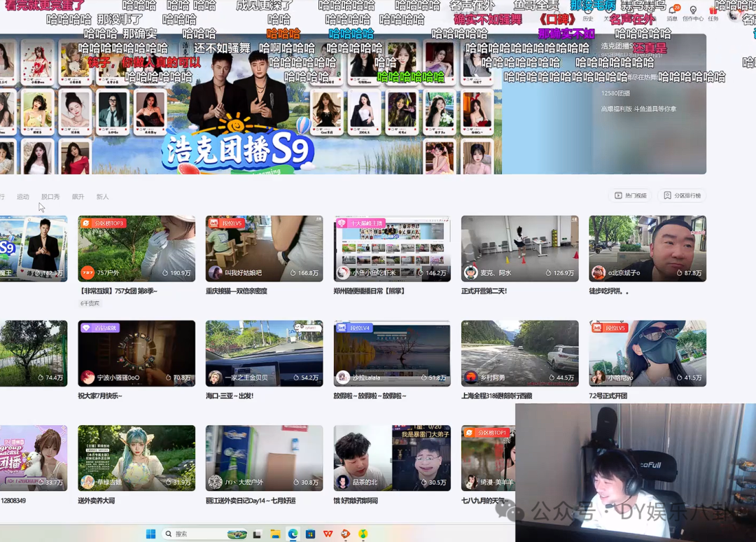Open the 【非常互娱】757女团 第8季~ stream title
The width and height of the screenshot is (756, 542).
[118, 291]
